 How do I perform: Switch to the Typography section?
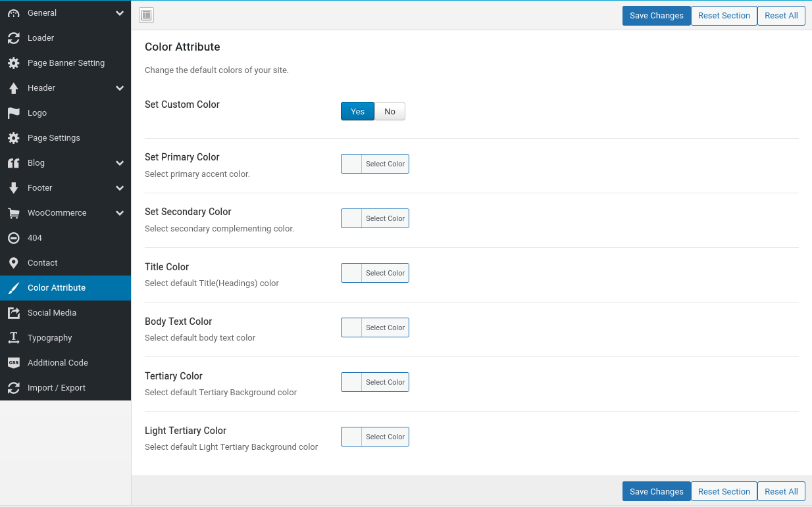[65, 338]
